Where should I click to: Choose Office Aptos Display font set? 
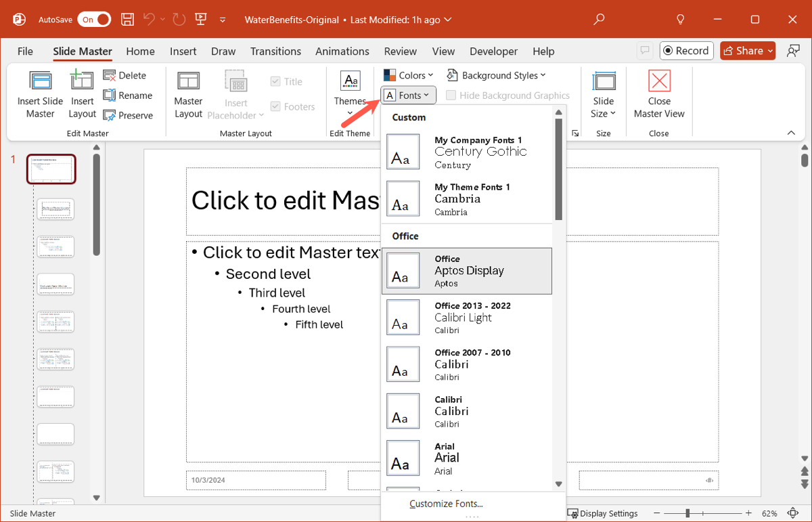467,271
